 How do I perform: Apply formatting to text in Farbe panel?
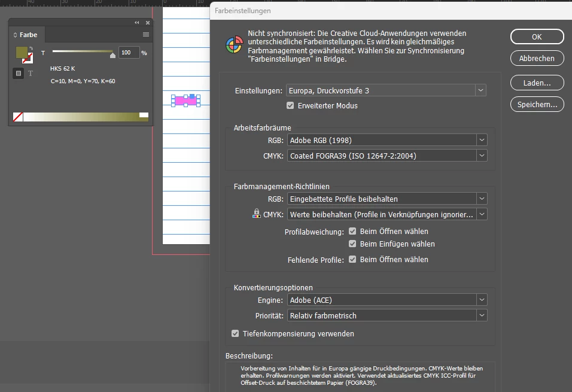[31, 74]
